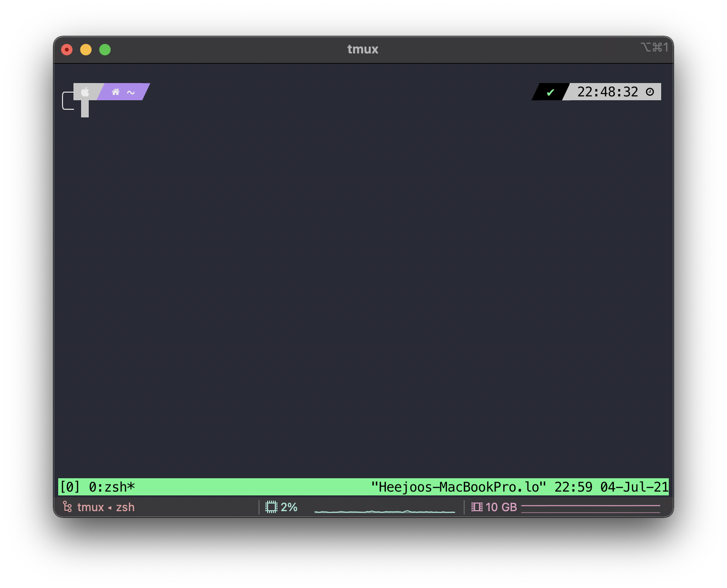
Task: Click the green checkmark status segment
Action: pos(550,92)
